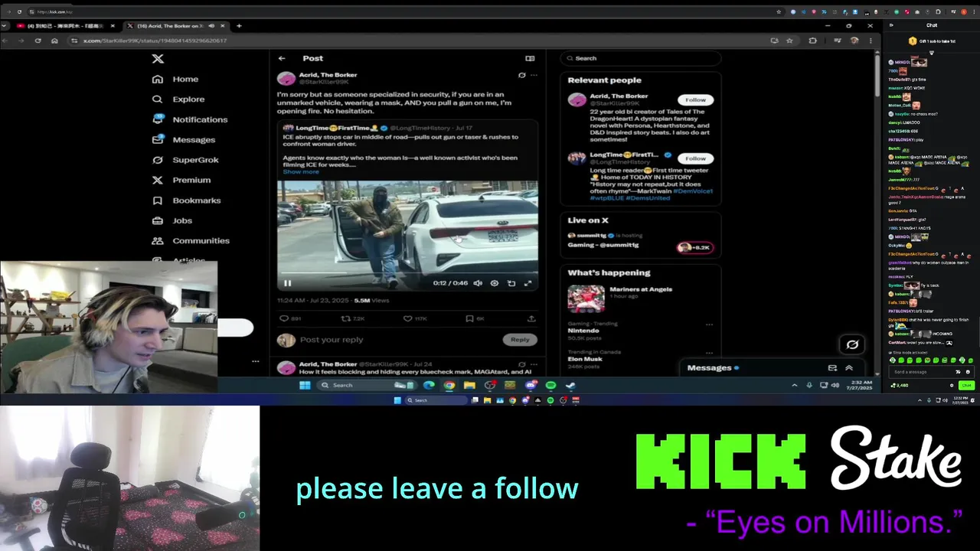Open Discord from the inner taskbar
This screenshot has height=551, width=980.
point(531,386)
